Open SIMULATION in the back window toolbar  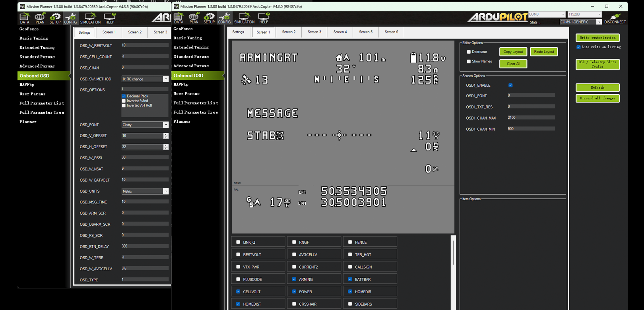[x=90, y=18]
